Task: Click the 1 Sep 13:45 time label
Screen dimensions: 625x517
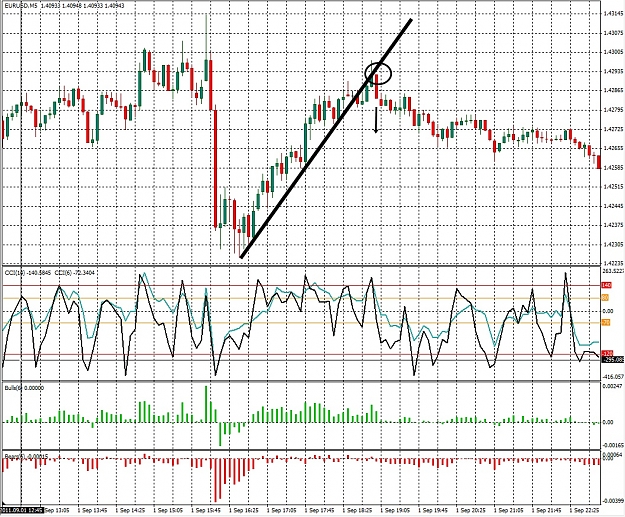Action: (92, 510)
